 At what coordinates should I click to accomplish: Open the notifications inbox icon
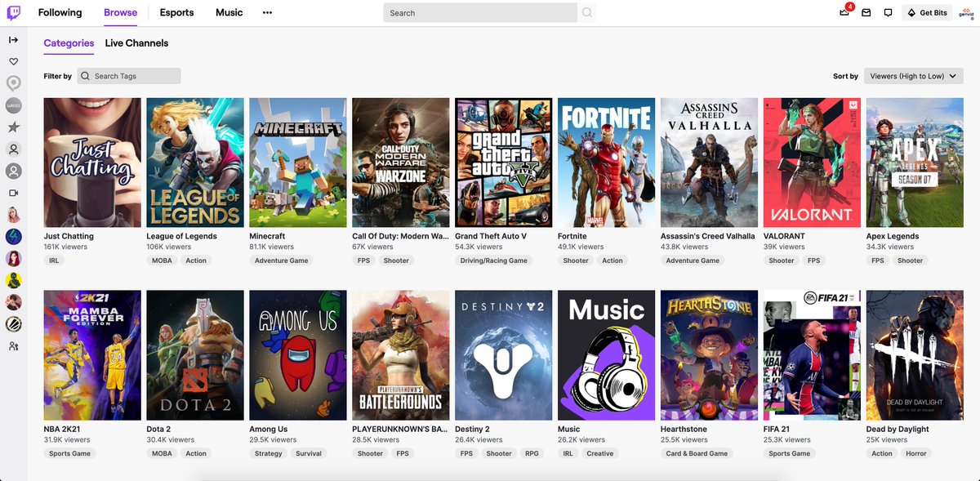pos(866,13)
